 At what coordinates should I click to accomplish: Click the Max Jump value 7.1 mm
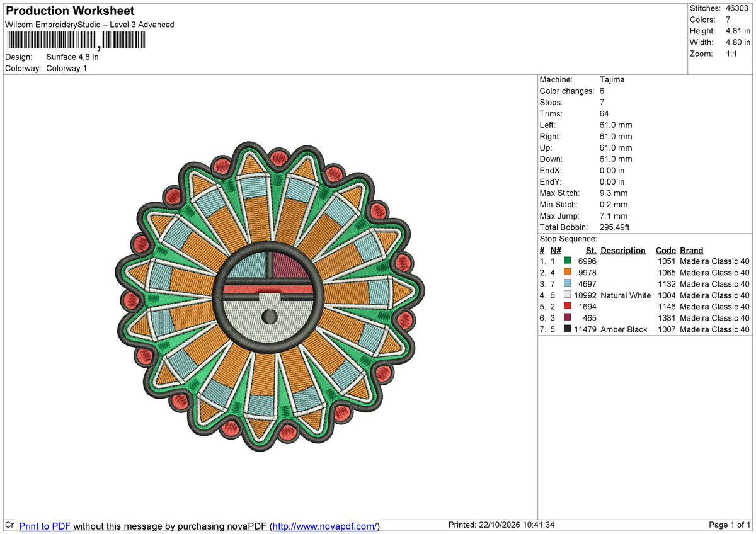point(614,215)
